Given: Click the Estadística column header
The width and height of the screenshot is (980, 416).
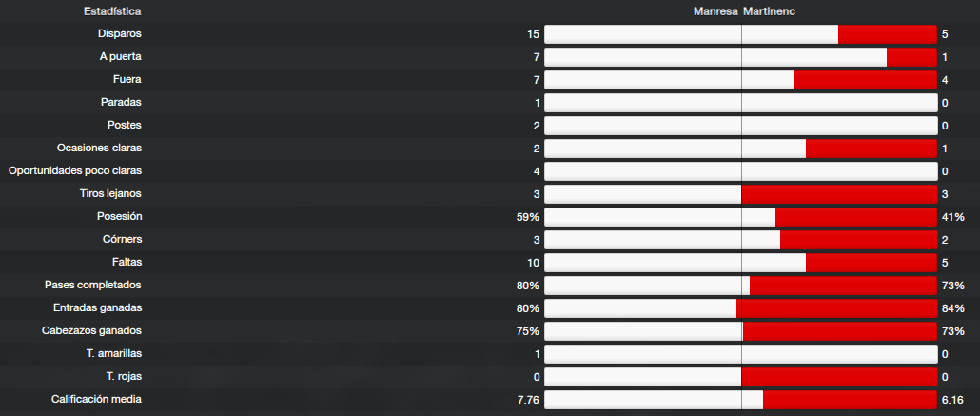Looking at the screenshot, I should pos(112,11).
